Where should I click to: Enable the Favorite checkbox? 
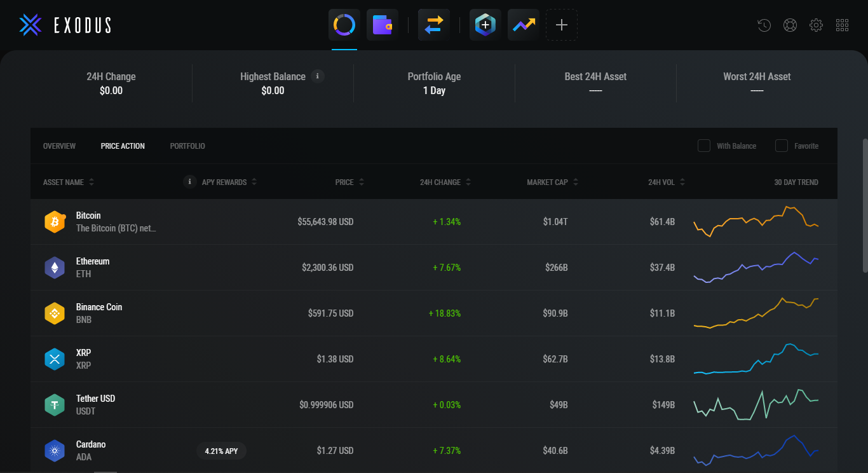[782, 146]
